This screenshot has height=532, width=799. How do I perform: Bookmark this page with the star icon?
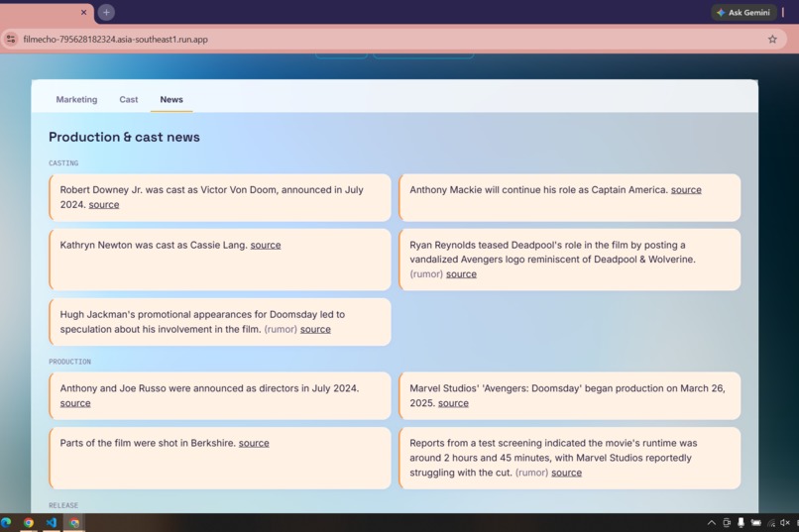[x=772, y=40]
